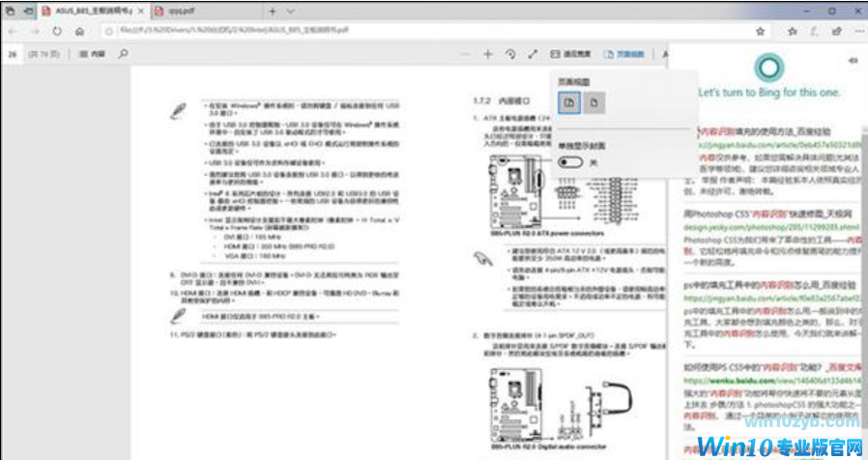Screen dimensions: 868x460
Task: Click the ATX power connector motherboard diagram
Action: [x=516, y=191]
